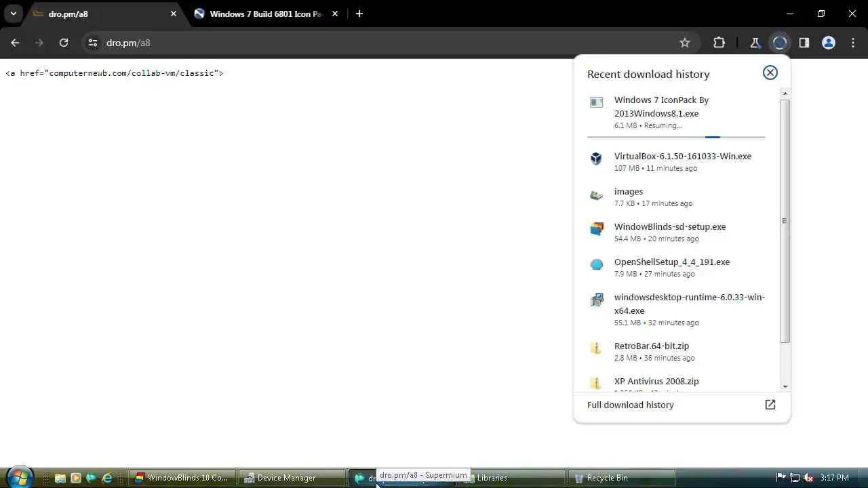Image resolution: width=868 pixels, height=488 pixels.
Task: Close the Windows 7 Build 6801 Icon tab
Action: pos(336,14)
